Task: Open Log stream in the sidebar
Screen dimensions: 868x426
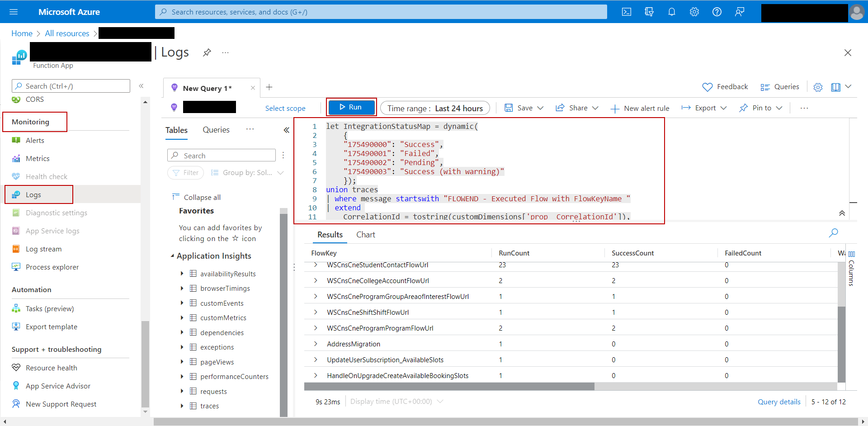Action: (43, 249)
